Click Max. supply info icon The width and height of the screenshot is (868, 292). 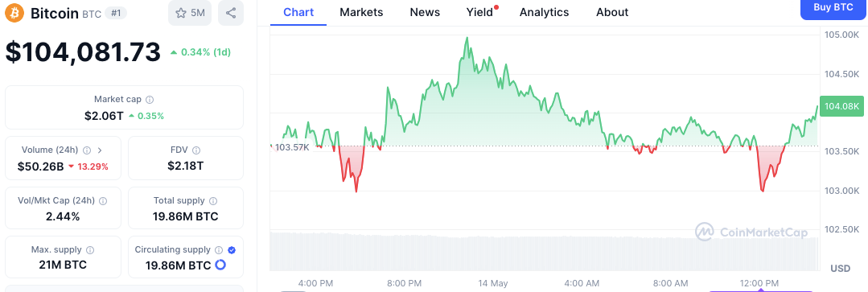pyautogui.click(x=90, y=250)
